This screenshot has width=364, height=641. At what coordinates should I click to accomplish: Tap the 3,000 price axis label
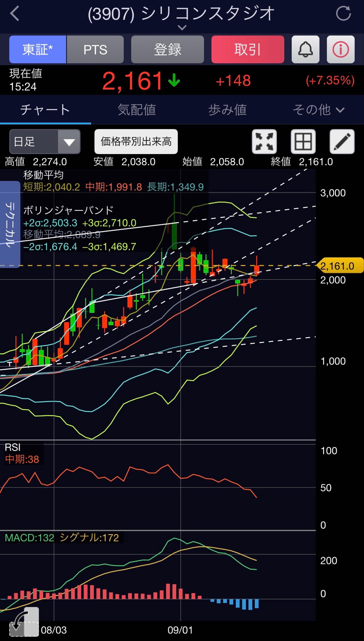(x=333, y=193)
